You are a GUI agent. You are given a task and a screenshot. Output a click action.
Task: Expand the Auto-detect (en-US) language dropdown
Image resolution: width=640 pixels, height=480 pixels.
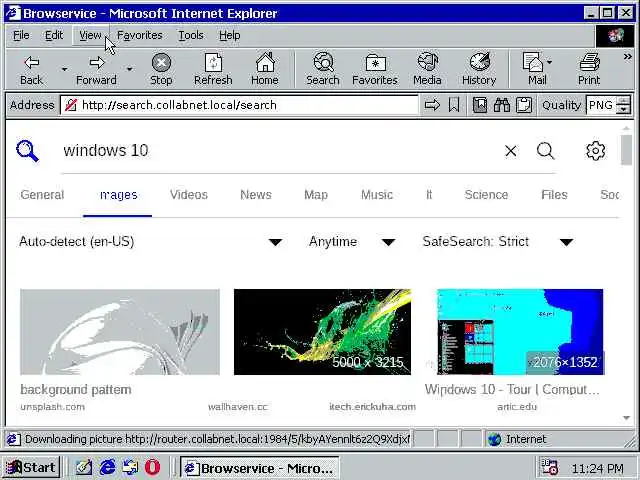[151, 242]
